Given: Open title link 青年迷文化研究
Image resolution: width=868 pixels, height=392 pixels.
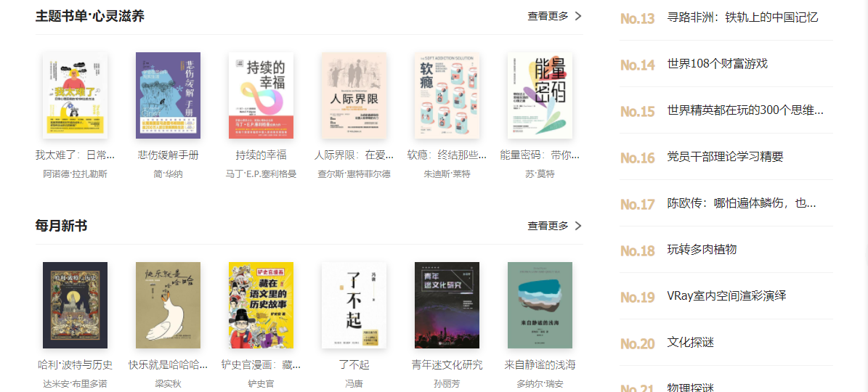Looking at the screenshot, I should (447, 365).
